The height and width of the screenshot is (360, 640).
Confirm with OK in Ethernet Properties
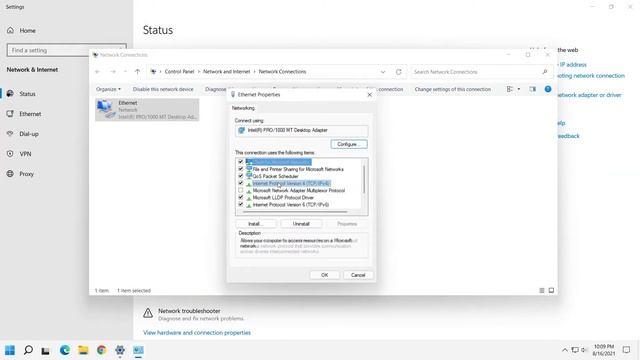point(324,275)
